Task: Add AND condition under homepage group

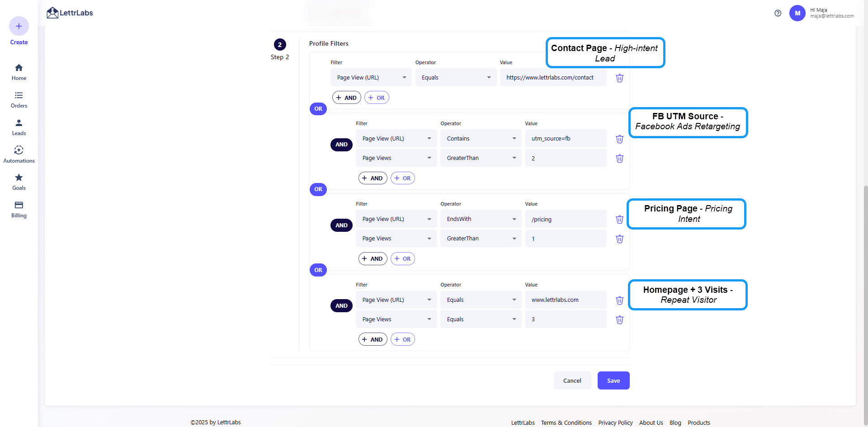Action: [x=373, y=339]
